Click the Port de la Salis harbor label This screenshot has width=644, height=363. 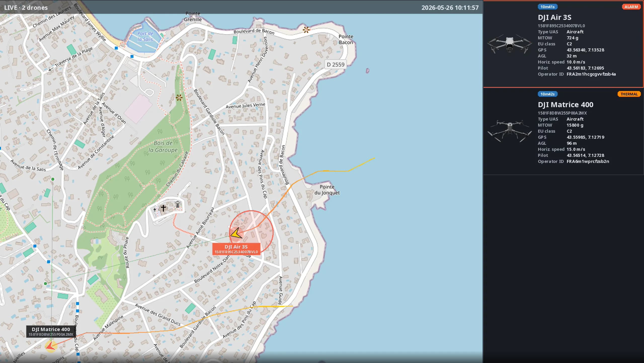tap(145, 36)
